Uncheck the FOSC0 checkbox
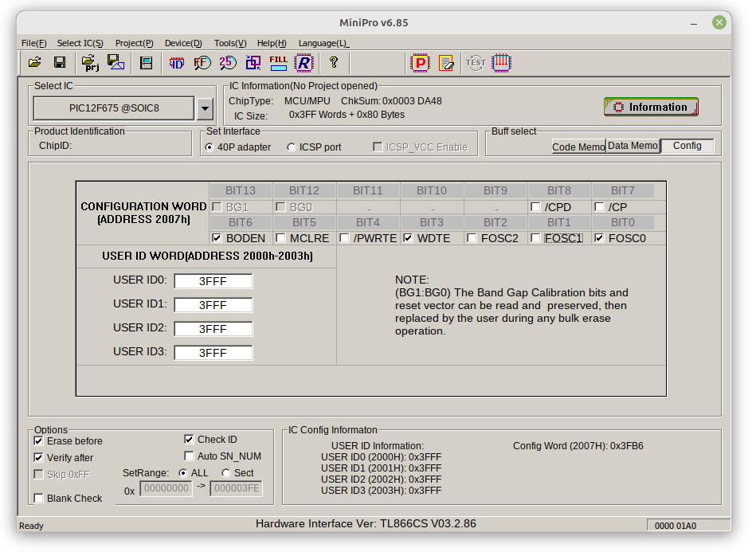This screenshot has width=756, height=552. (x=599, y=238)
